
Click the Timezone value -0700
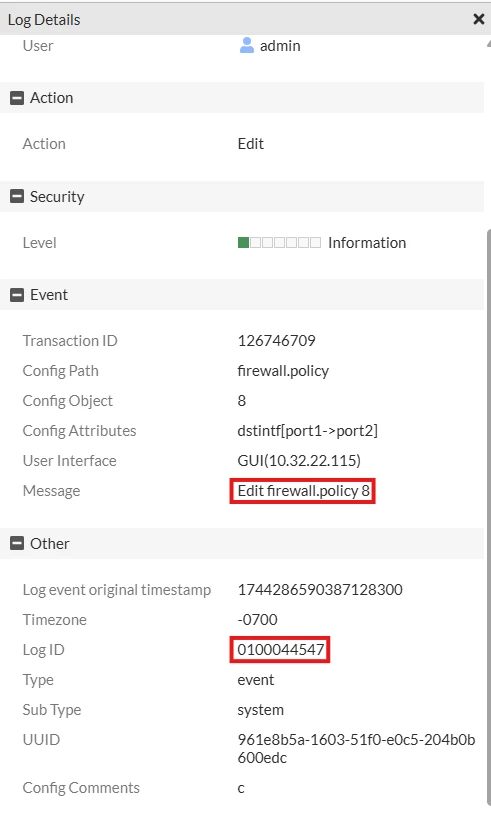[257, 620]
